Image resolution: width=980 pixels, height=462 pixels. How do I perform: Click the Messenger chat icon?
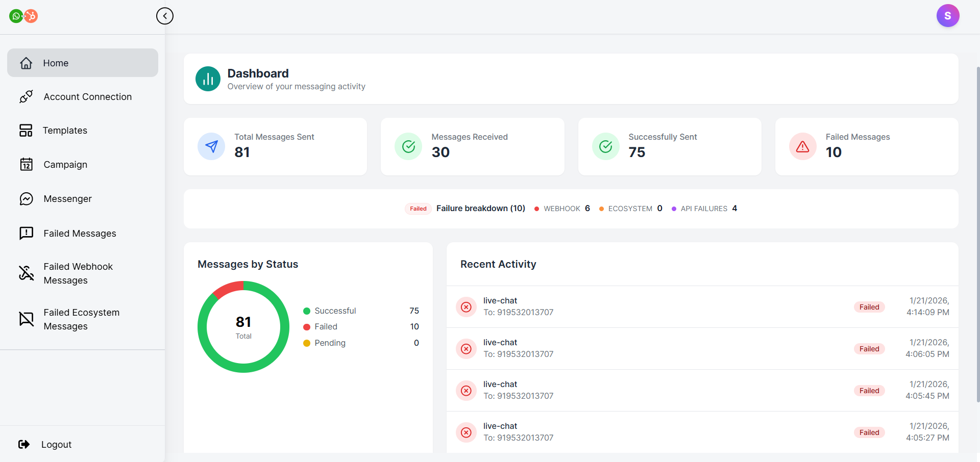(26, 199)
